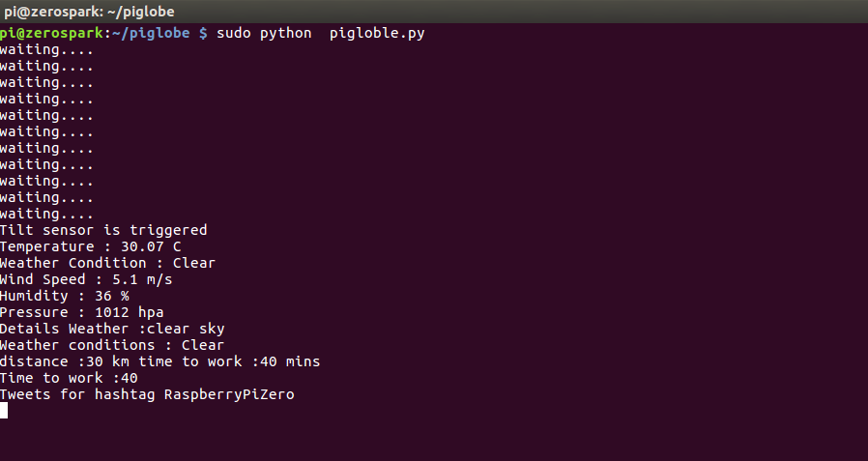Click the pi@zerospark prompt text
The image size is (868, 461).
51,33
